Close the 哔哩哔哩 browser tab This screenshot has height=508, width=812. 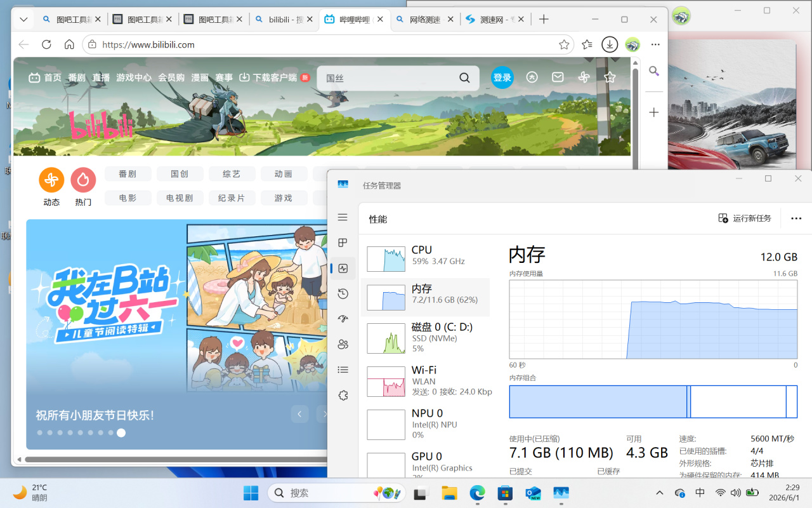point(381,20)
